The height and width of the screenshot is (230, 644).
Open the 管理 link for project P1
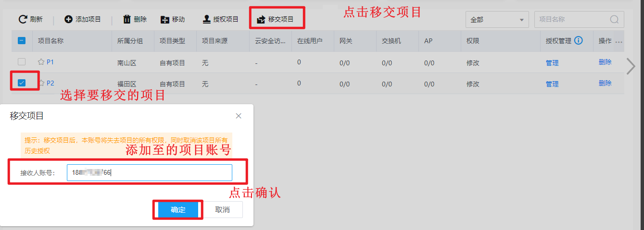pyautogui.click(x=552, y=63)
